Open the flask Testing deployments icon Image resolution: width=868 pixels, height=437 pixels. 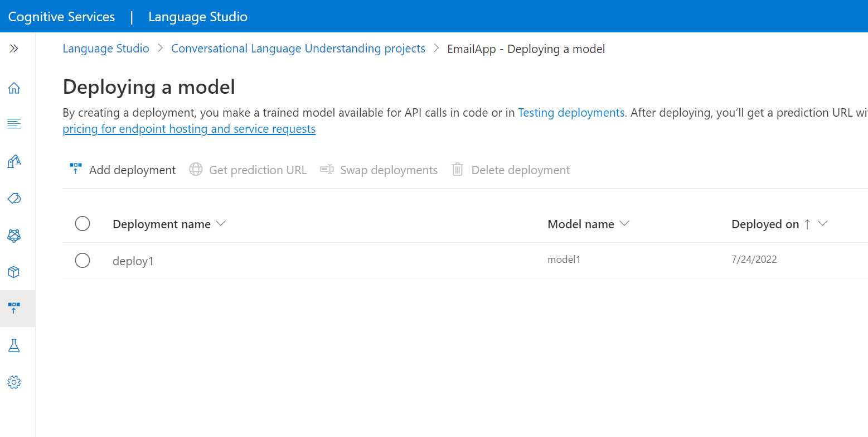pyautogui.click(x=14, y=345)
